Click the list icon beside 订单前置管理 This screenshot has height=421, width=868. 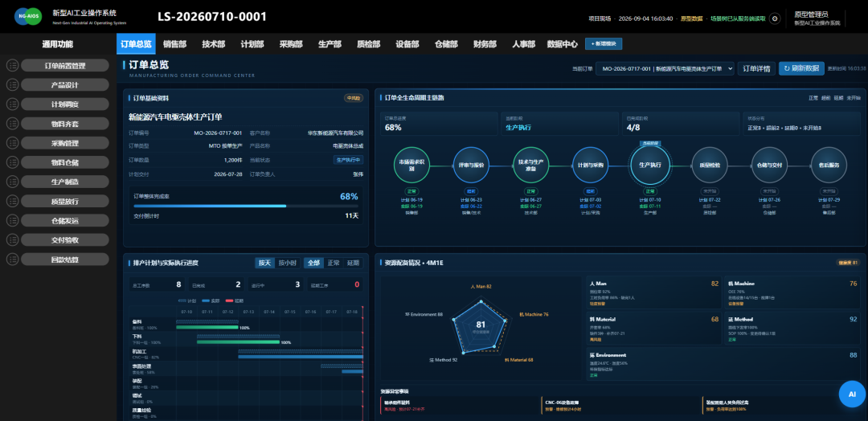pyautogui.click(x=12, y=66)
